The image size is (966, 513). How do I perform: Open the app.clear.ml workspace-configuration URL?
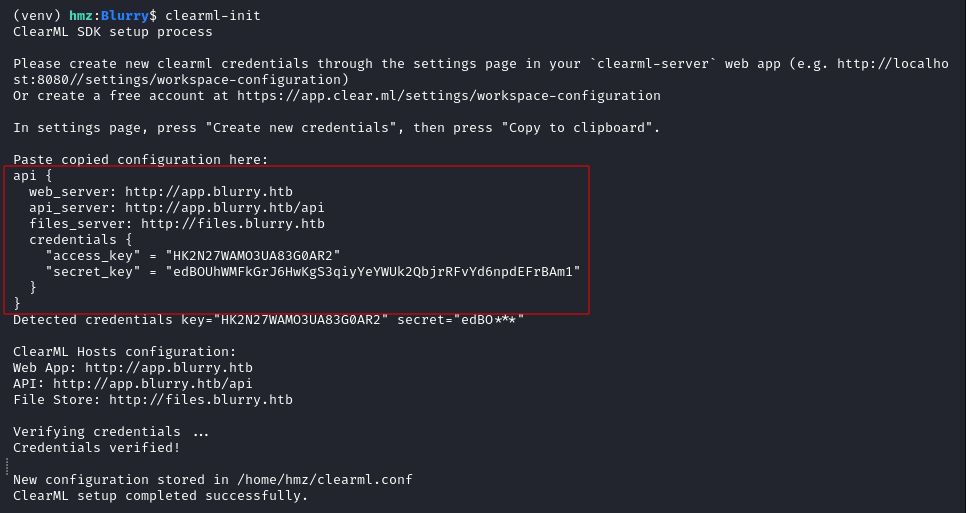pos(448,95)
